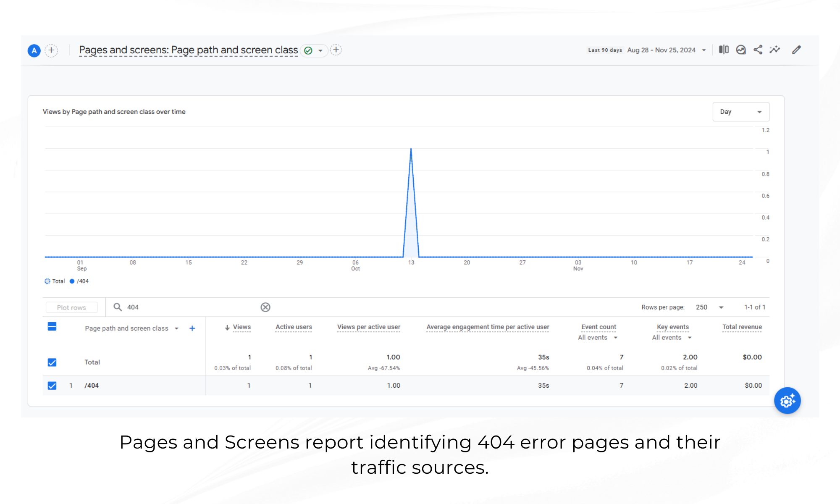Open the Day granularity dropdown
840x504 pixels.
pos(740,112)
